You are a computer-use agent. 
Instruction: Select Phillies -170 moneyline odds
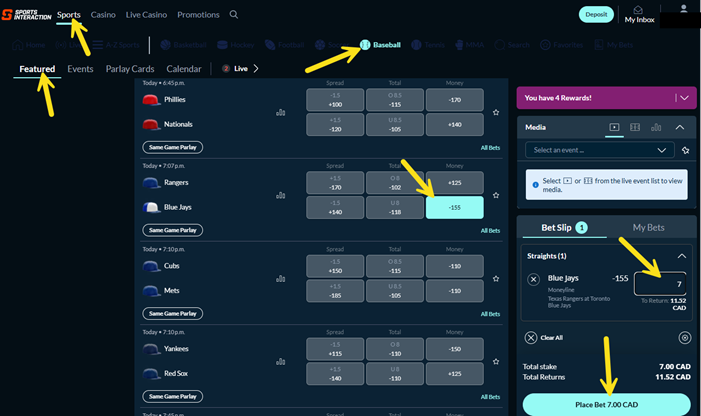click(x=455, y=100)
